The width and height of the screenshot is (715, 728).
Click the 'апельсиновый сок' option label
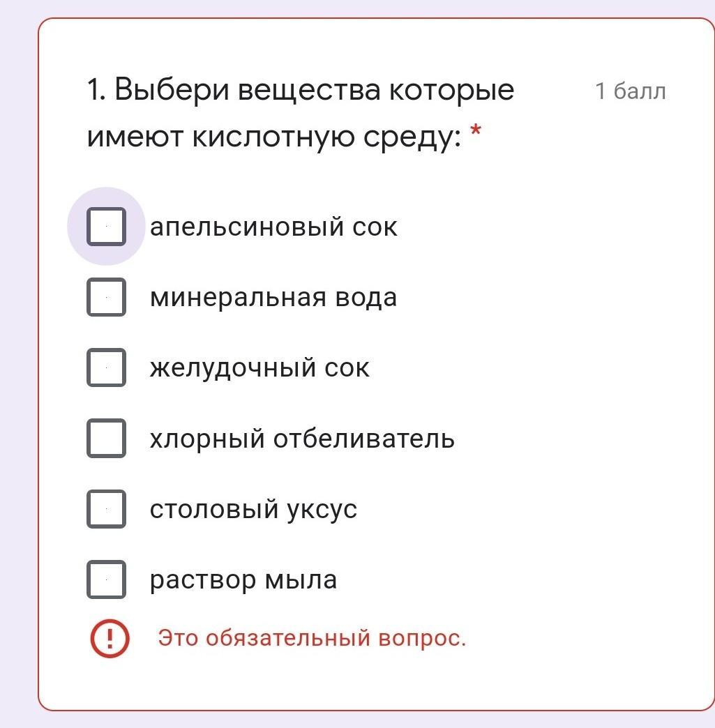pos(273,227)
